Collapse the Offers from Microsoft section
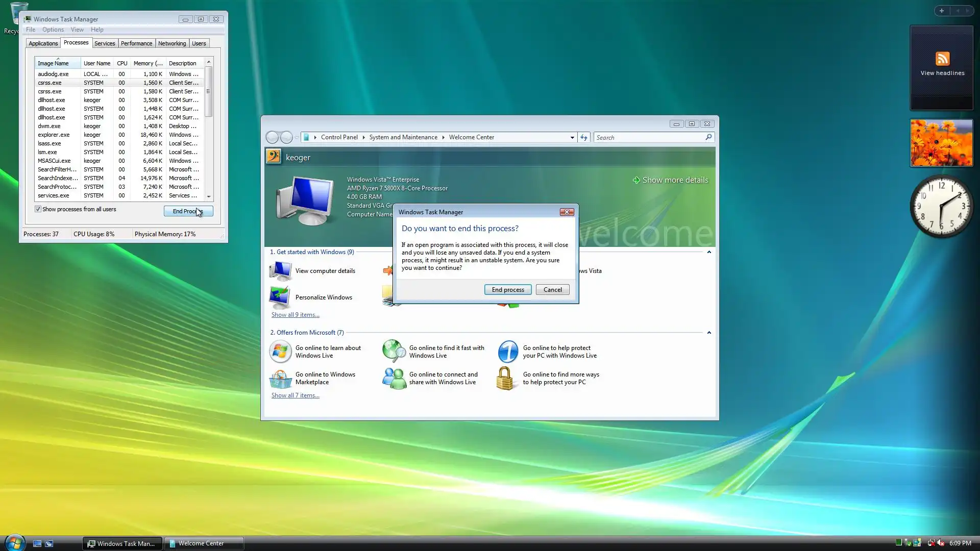This screenshot has height=551, width=980. tap(709, 333)
